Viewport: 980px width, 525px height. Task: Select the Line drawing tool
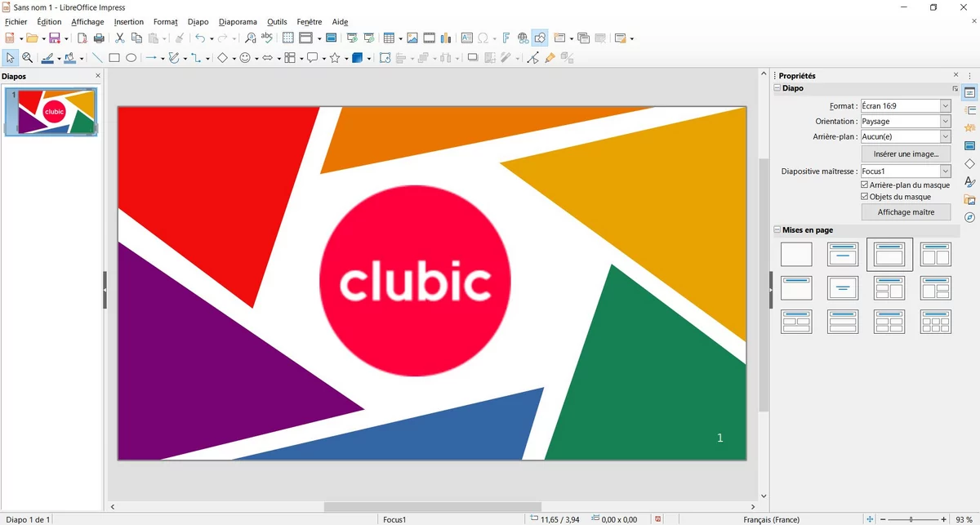[97, 58]
